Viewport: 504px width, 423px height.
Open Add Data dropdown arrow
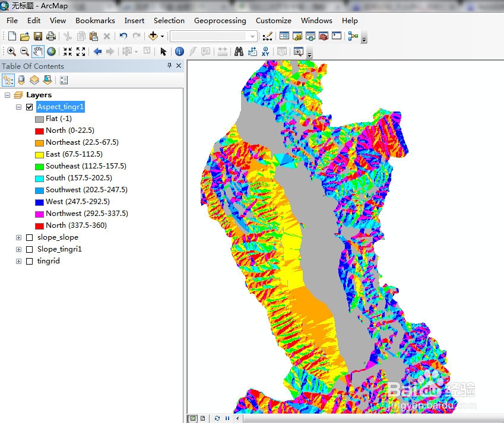pos(162,36)
